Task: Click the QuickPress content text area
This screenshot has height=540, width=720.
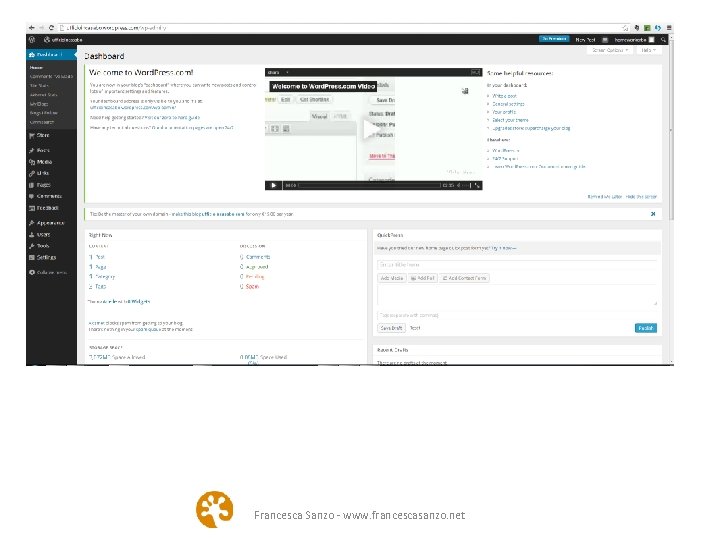Action: pyautogui.click(x=517, y=295)
